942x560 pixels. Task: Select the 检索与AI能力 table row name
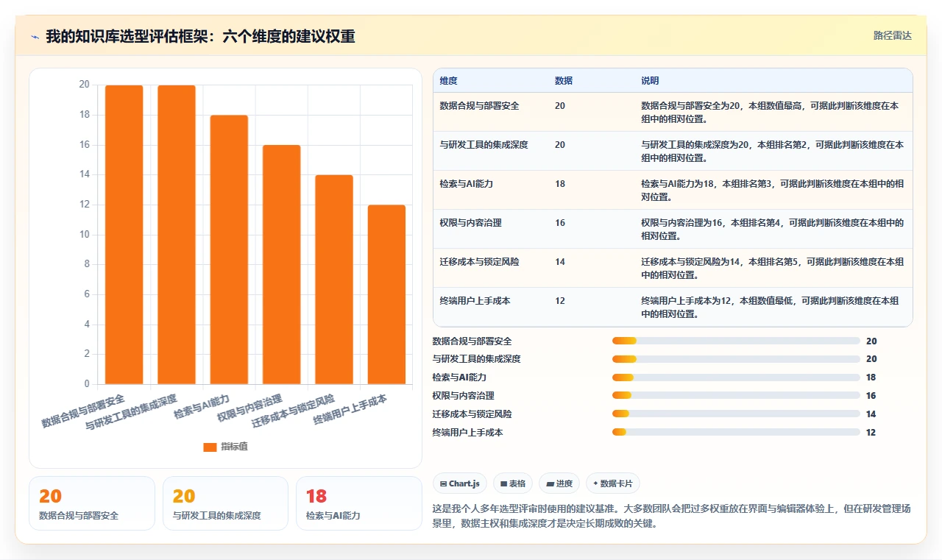point(466,184)
